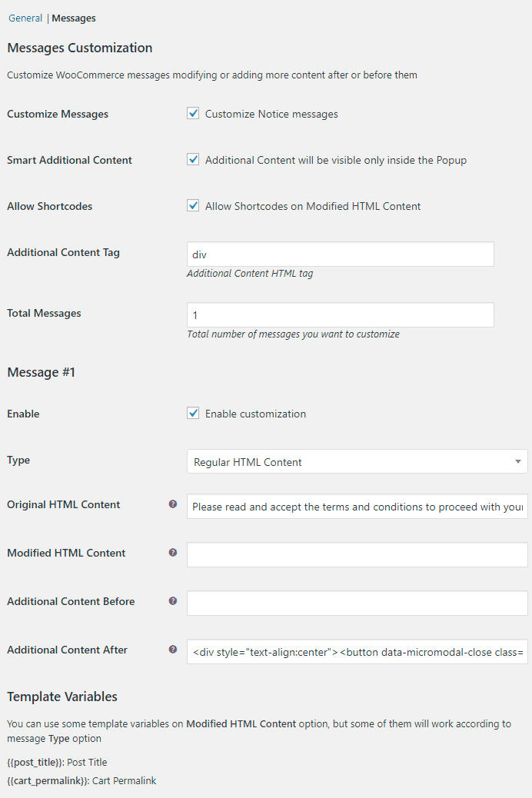Click 'Additional Content HTML tag' hint text
532x798 pixels.
250,273
